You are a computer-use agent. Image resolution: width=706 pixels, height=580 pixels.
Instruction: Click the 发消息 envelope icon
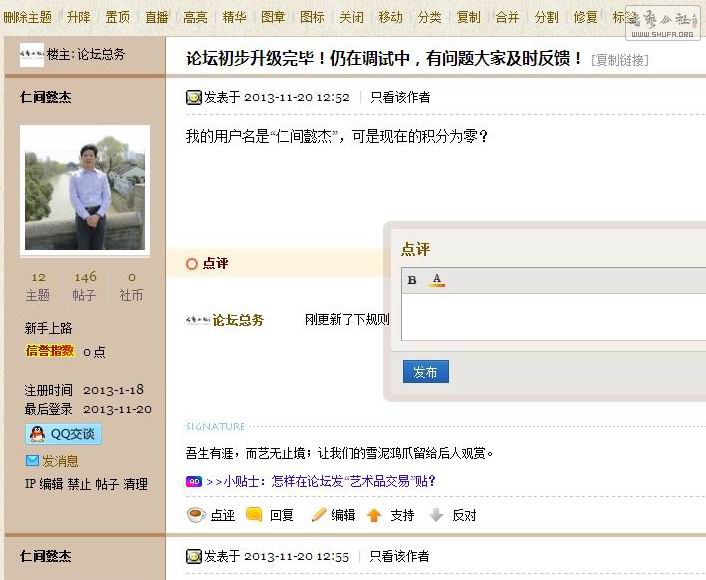pyautogui.click(x=32, y=461)
